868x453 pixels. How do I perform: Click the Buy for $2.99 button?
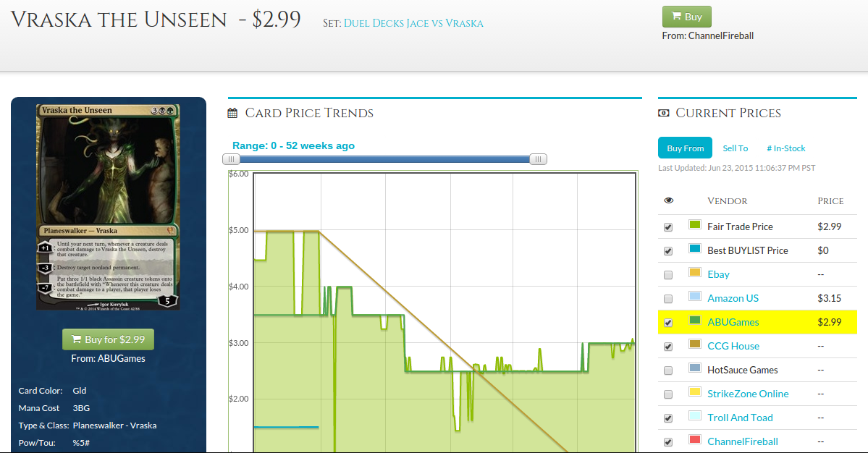pyautogui.click(x=108, y=339)
